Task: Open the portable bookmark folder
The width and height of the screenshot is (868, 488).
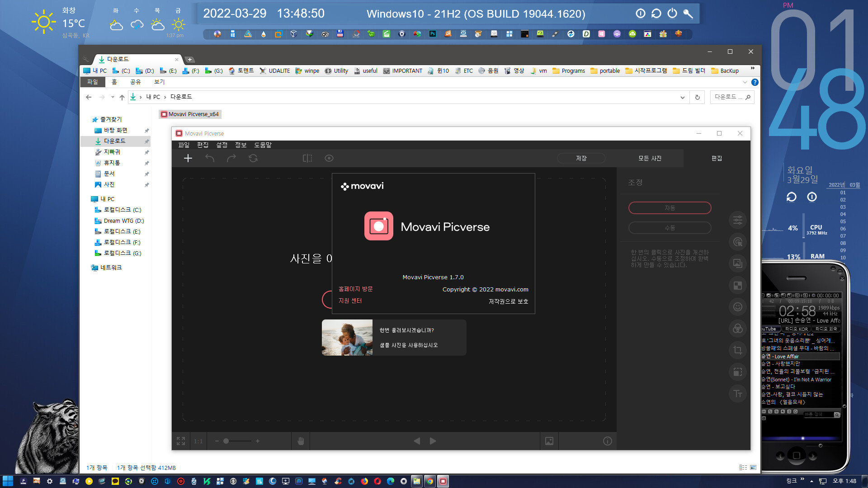Action: coord(605,71)
